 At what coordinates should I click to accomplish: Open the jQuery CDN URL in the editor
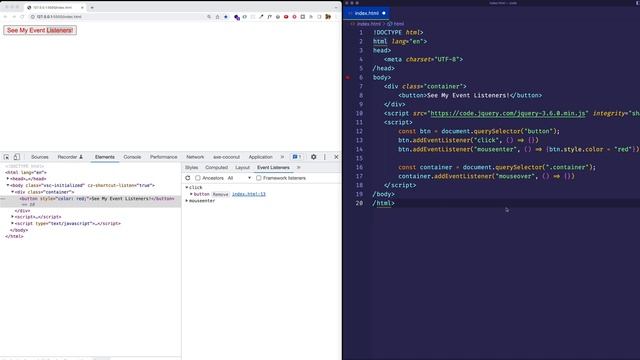pos(508,113)
